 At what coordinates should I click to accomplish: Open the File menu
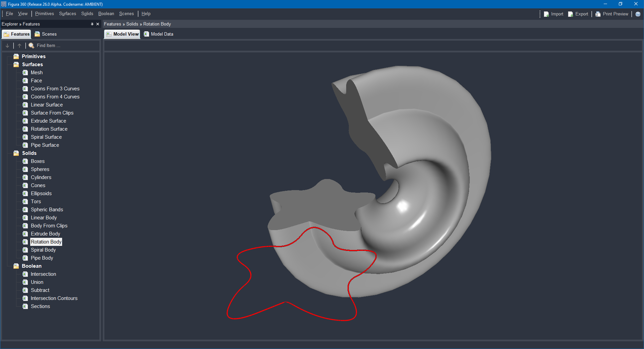click(9, 14)
